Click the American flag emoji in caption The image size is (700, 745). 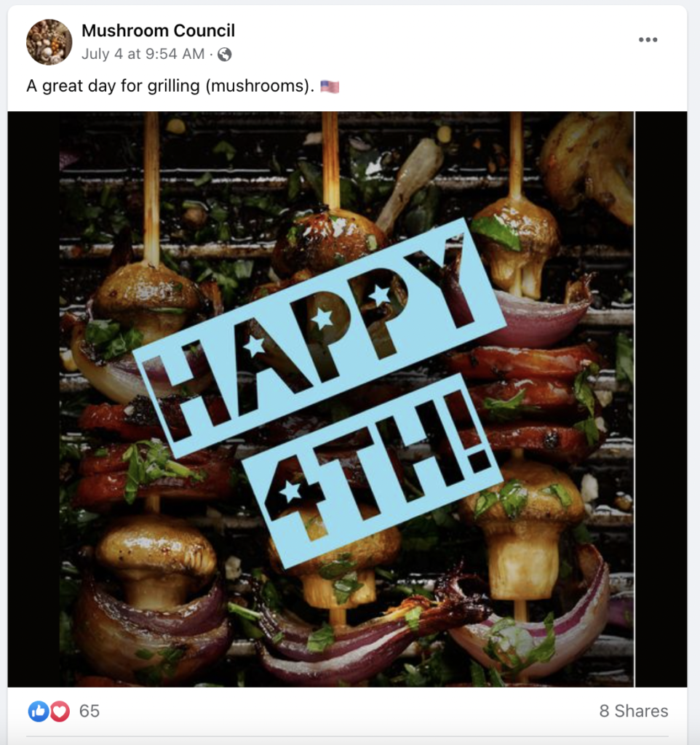coord(330,87)
